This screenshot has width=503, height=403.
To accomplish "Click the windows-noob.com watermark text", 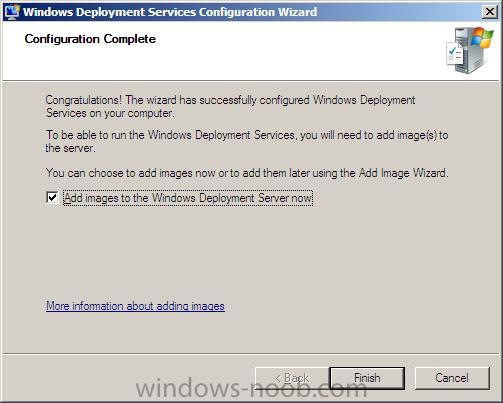I will (251, 389).
